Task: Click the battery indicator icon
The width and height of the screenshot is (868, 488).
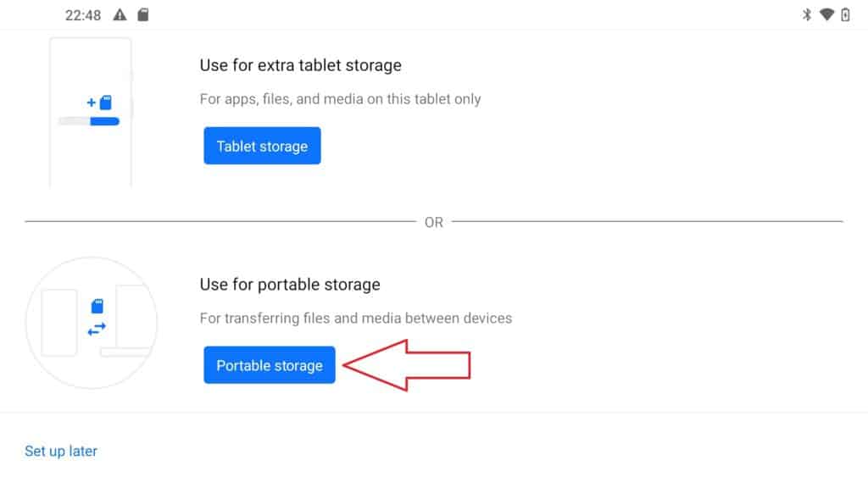Action: 847,14
